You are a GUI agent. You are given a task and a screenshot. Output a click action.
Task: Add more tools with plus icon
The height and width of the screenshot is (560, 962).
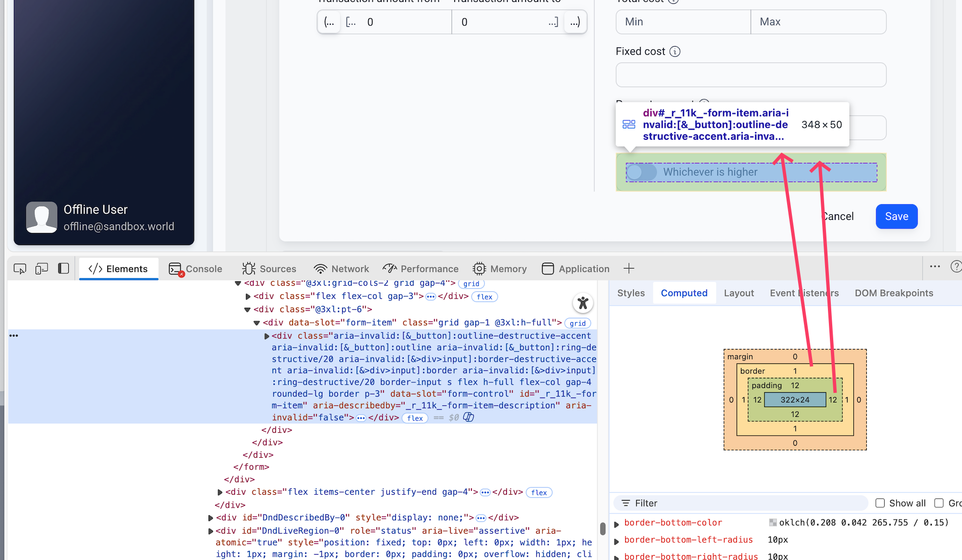coord(629,268)
